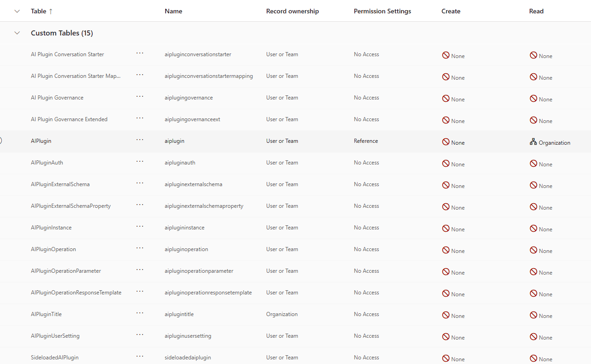591x364 pixels.
Task: Click None create icon for AI Plugin Governance
Action: 446,99
